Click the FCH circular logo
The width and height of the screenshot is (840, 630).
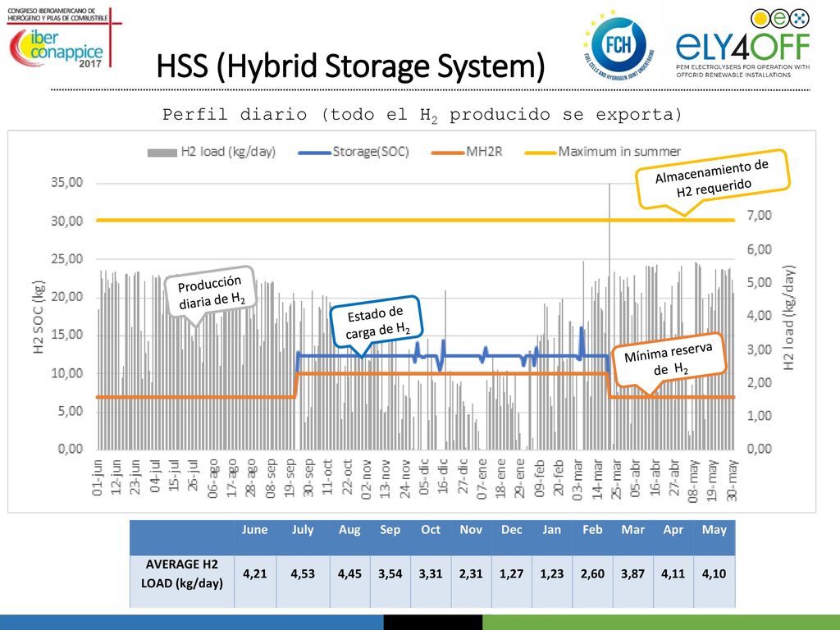[x=618, y=46]
